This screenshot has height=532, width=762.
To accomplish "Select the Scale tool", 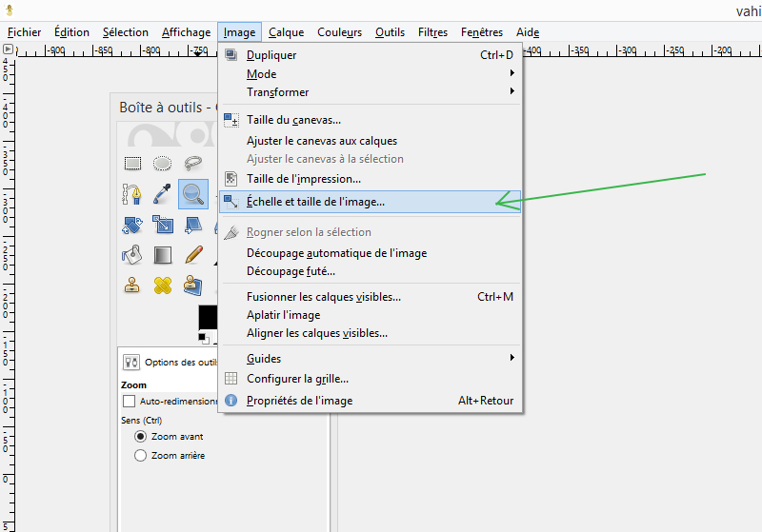I will point(162,225).
